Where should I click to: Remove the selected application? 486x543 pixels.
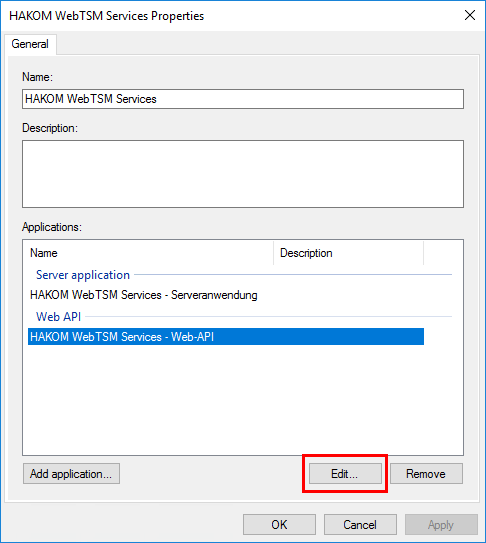426,473
